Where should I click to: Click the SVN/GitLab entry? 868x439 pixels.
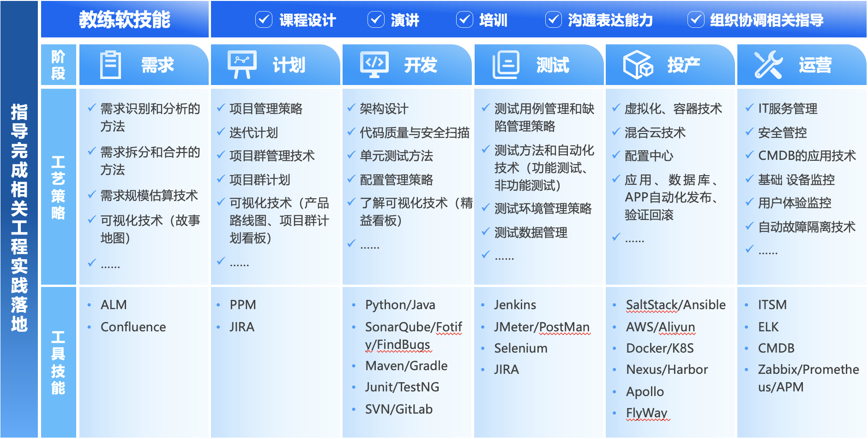[398, 409]
